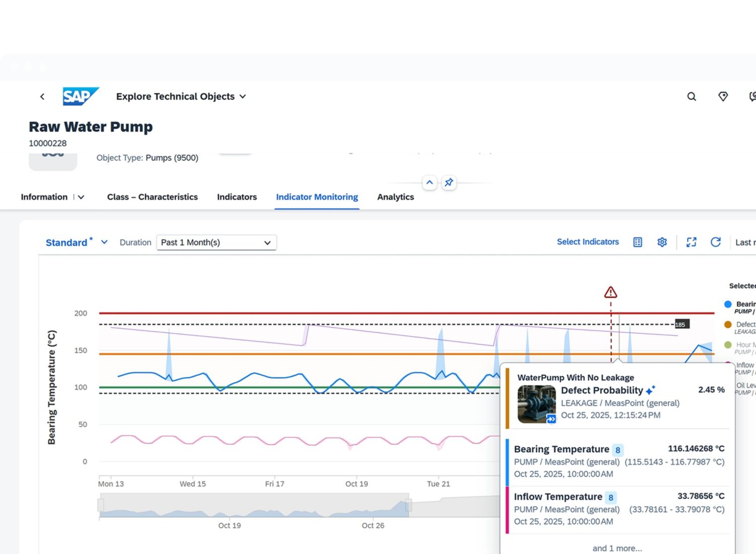The image size is (756, 554).
Task: Open the Duration dropdown
Action: coord(216,243)
